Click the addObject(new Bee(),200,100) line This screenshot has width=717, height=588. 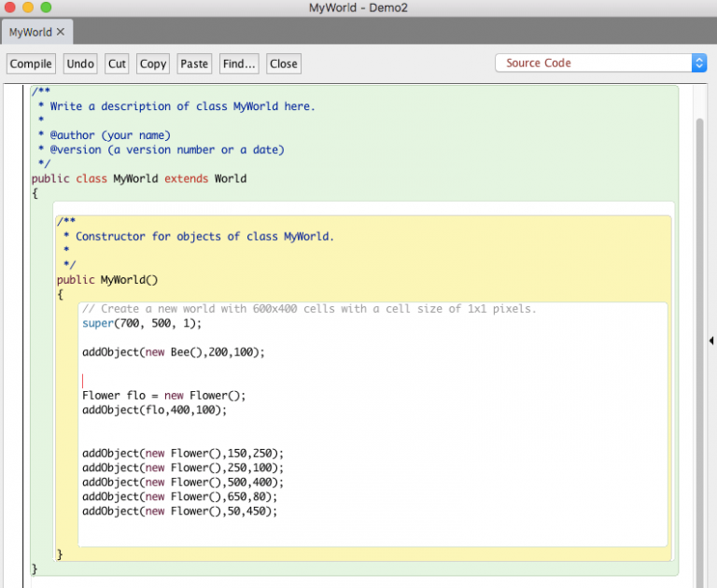pyautogui.click(x=173, y=352)
